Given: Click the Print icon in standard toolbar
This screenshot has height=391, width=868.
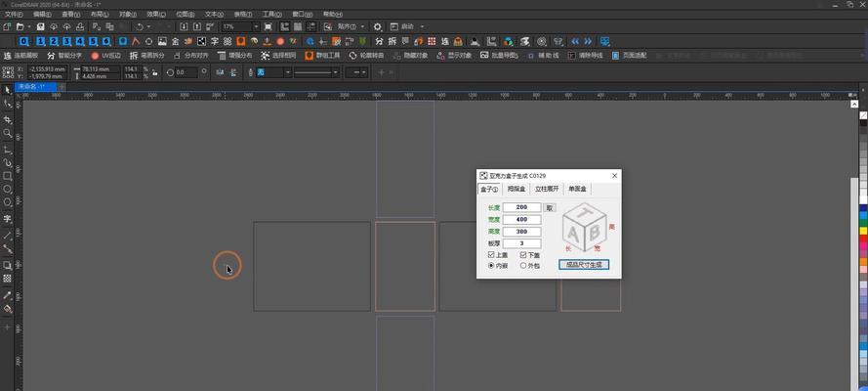Looking at the screenshot, I should click(80, 26).
